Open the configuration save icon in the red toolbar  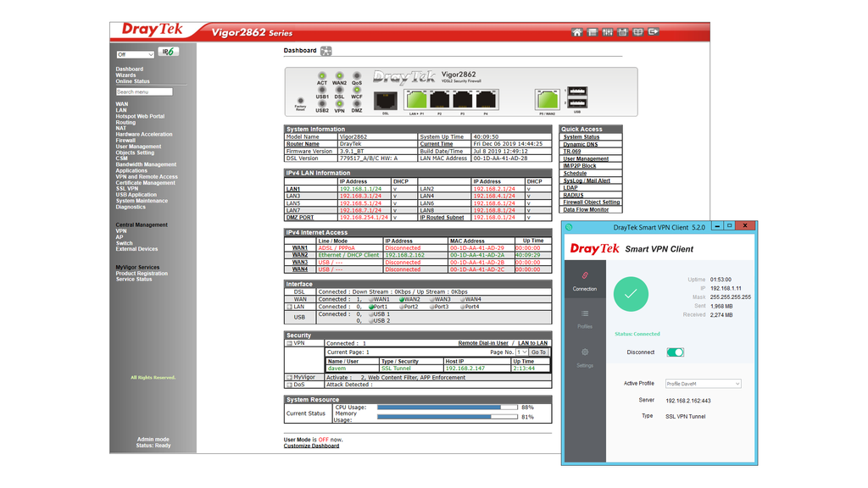pos(621,31)
